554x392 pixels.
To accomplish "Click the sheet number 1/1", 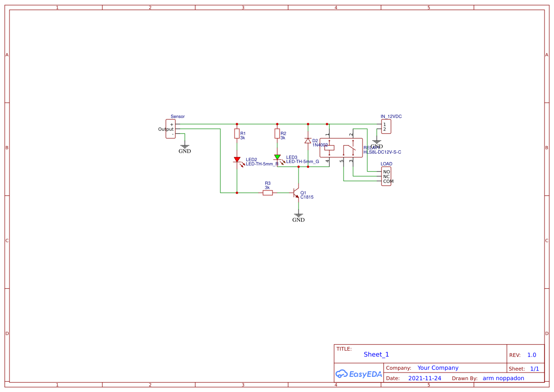I will pos(535,369).
